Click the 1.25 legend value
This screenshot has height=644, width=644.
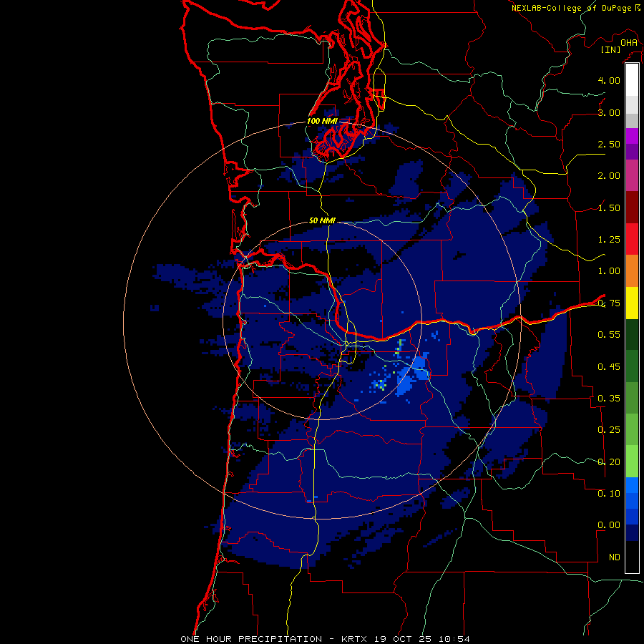609,240
